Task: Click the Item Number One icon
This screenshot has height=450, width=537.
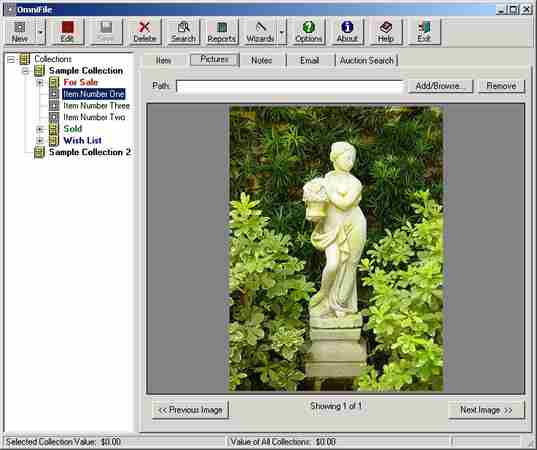Action: pyautogui.click(x=54, y=94)
